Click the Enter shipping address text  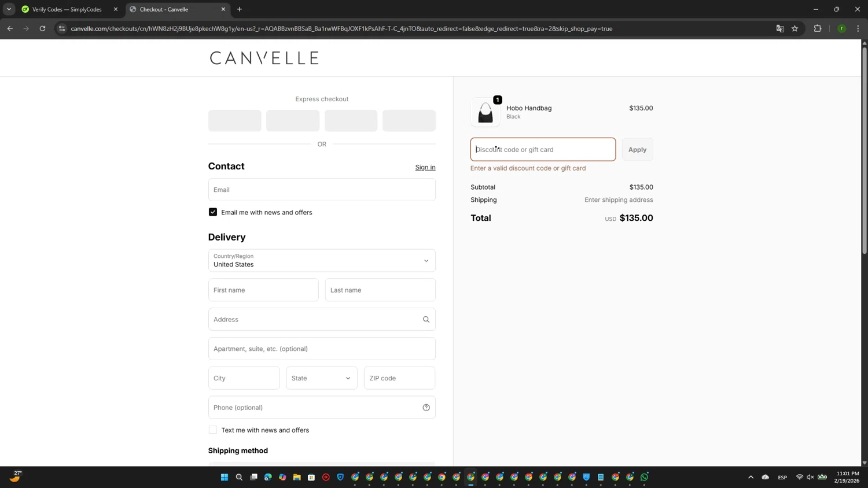(619, 200)
